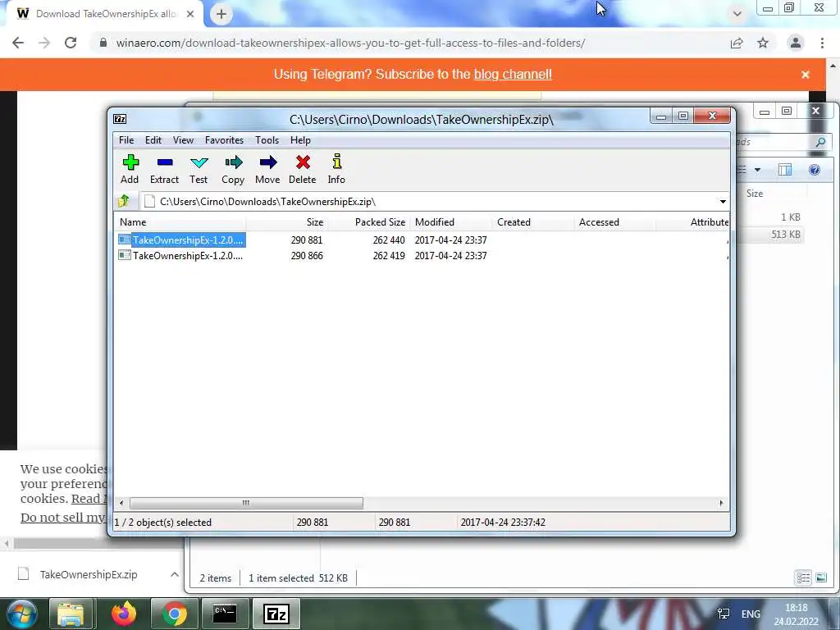Sort by the Size column in 7-Zip
840x630 pixels.
tap(287, 221)
